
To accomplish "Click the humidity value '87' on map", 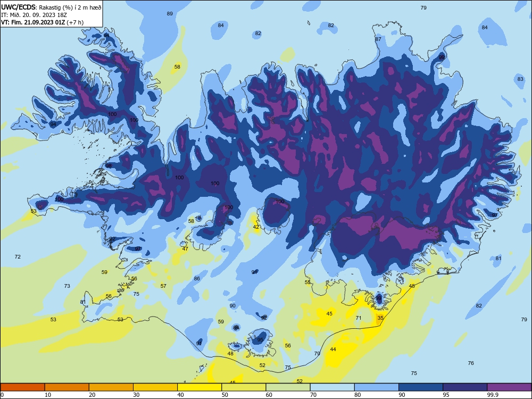I will (x=378, y=39).
